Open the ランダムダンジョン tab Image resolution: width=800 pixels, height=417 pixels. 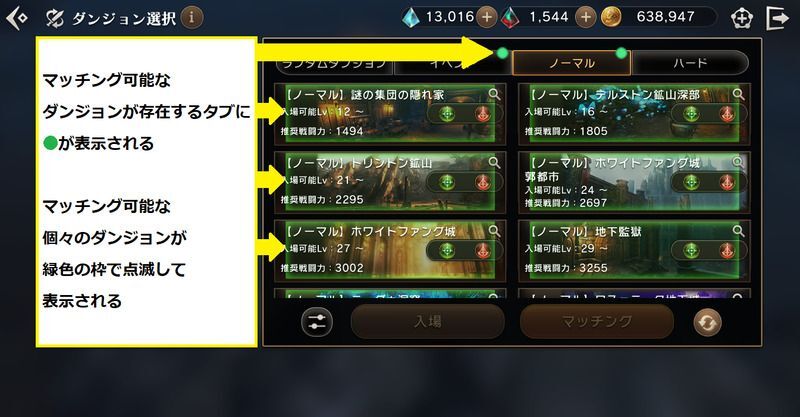click(334, 64)
